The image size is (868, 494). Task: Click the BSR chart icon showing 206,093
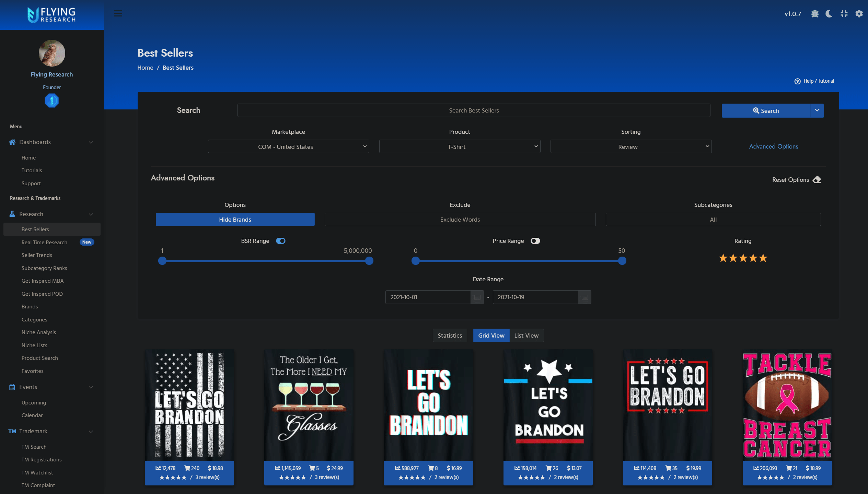coord(756,468)
